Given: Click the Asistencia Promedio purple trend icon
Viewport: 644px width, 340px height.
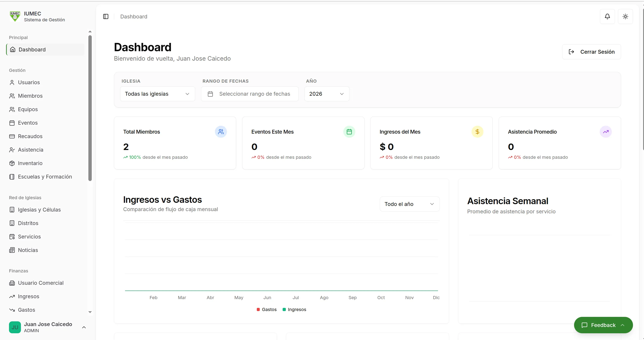Looking at the screenshot, I should (606, 132).
